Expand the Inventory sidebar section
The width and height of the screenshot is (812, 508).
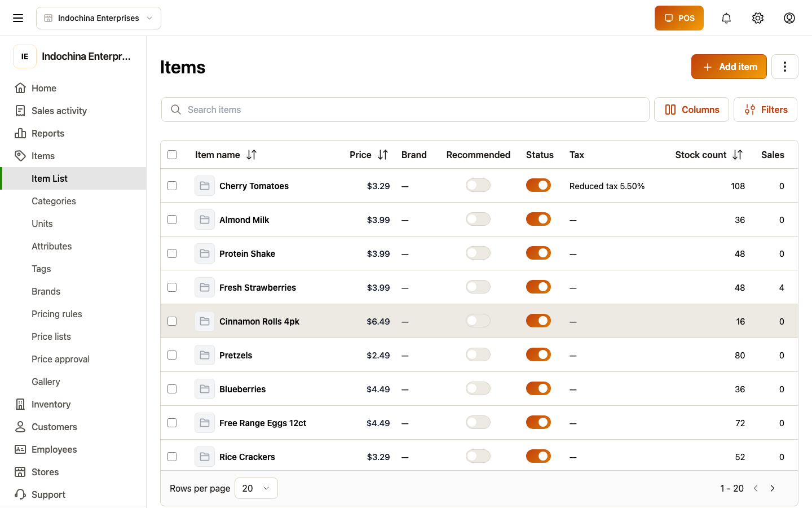73,404
